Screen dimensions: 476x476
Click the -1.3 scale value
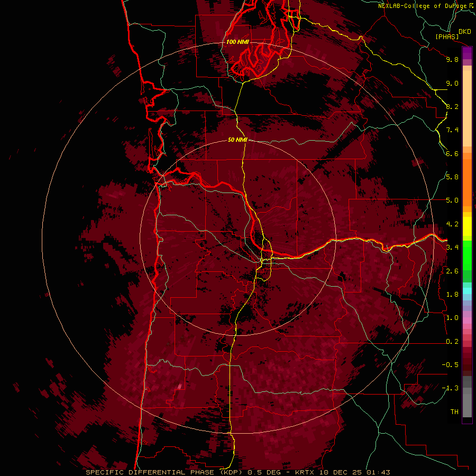450,388
